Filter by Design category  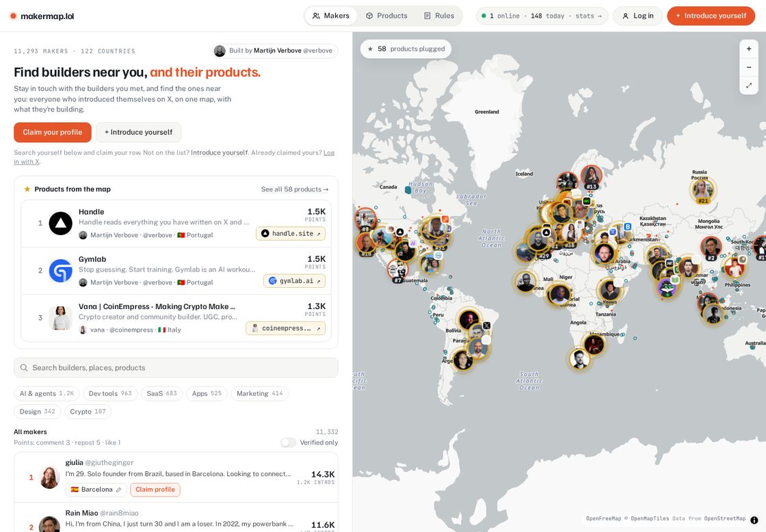click(37, 412)
